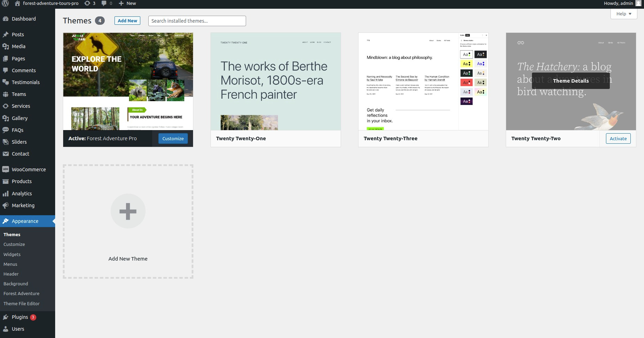Click the Analytics bar chart icon
This screenshot has height=338, width=644.
[6, 194]
